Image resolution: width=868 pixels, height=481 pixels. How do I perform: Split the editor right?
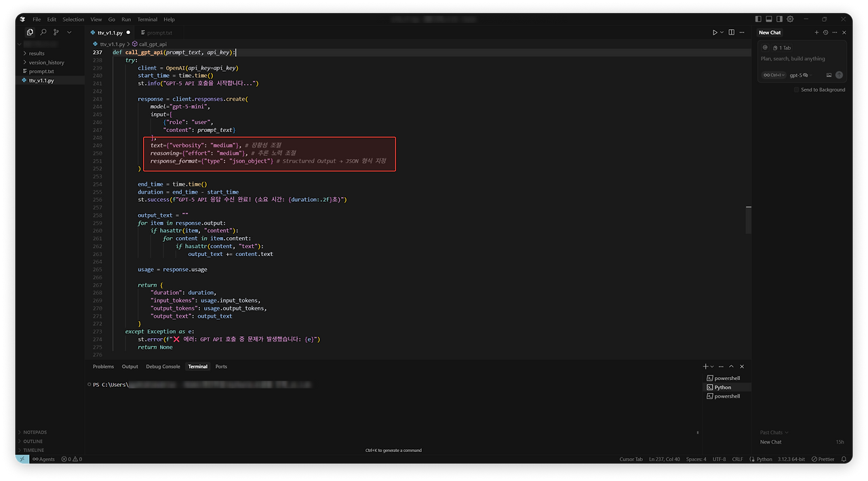[x=731, y=33]
